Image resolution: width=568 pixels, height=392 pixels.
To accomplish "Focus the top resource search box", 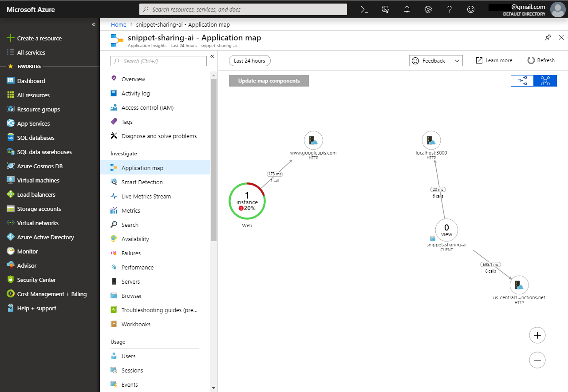I will (243, 9).
